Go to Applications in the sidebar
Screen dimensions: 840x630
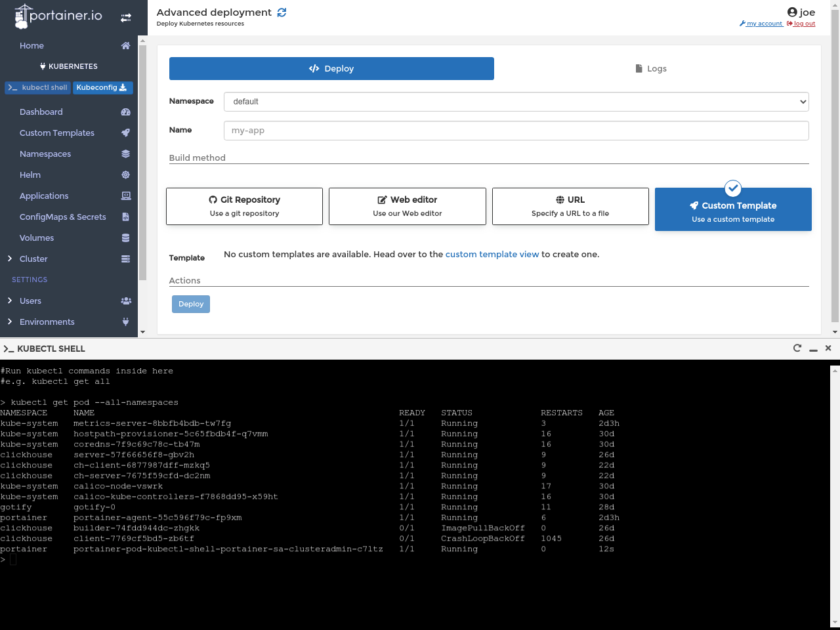pos(44,196)
